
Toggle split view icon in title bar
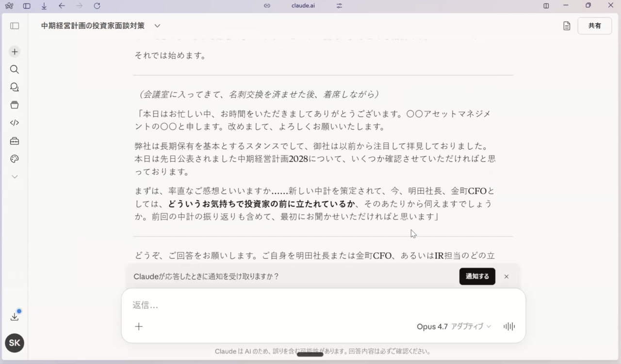coord(546,6)
